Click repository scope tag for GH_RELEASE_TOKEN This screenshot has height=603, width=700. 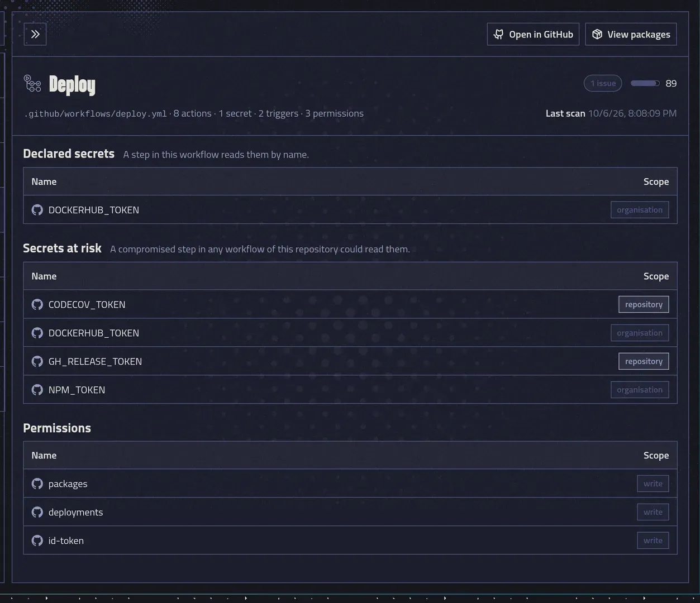644,361
